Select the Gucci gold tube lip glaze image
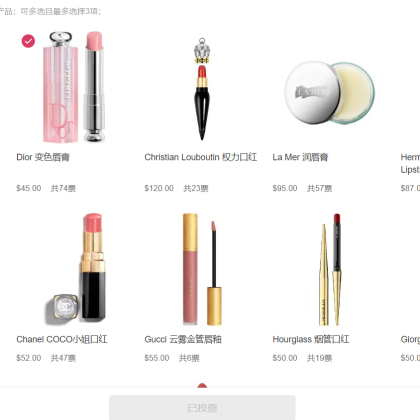420x420 pixels. pos(202,269)
